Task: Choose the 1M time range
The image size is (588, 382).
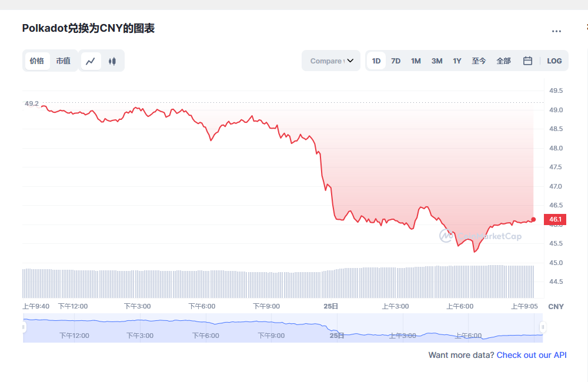Action: [416, 61]
